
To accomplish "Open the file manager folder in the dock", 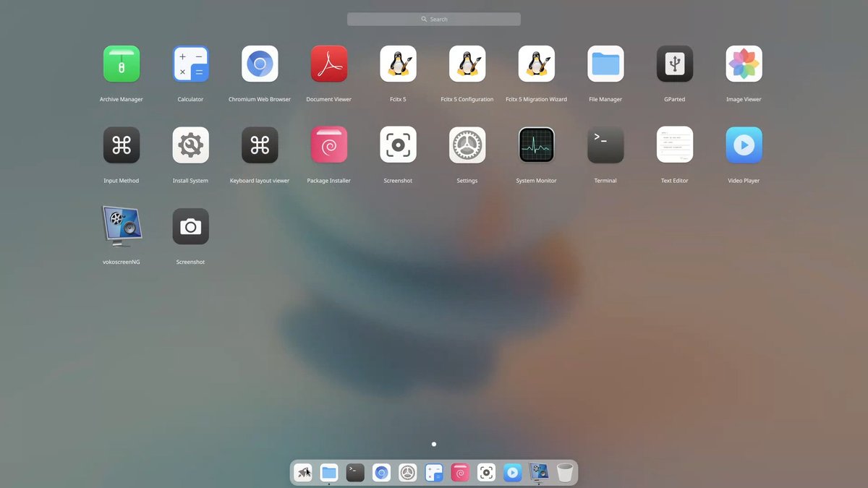I will coord(329,473).
